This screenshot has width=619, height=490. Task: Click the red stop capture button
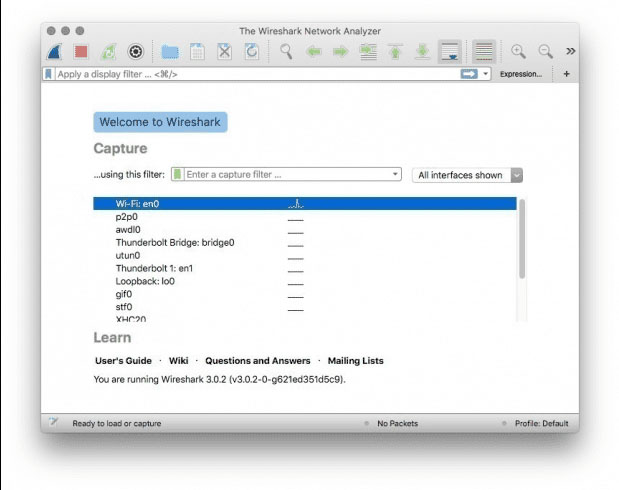82,51
